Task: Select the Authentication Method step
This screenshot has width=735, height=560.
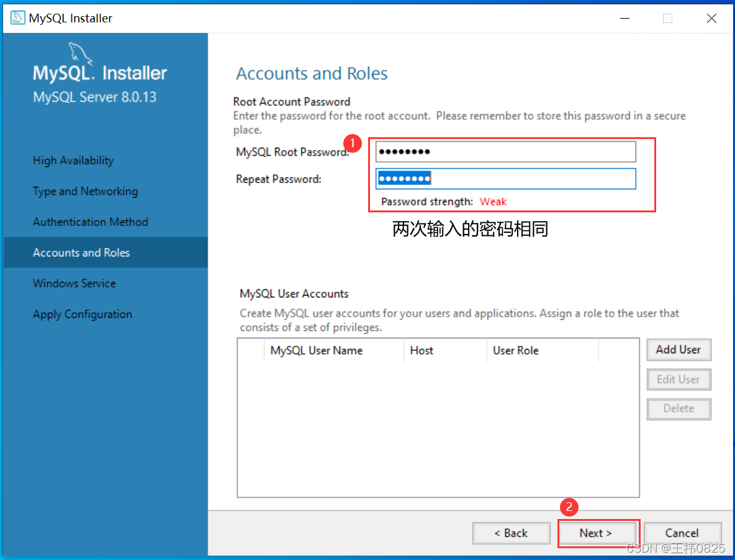Action: pyautogui.click(x=91, y=222)
